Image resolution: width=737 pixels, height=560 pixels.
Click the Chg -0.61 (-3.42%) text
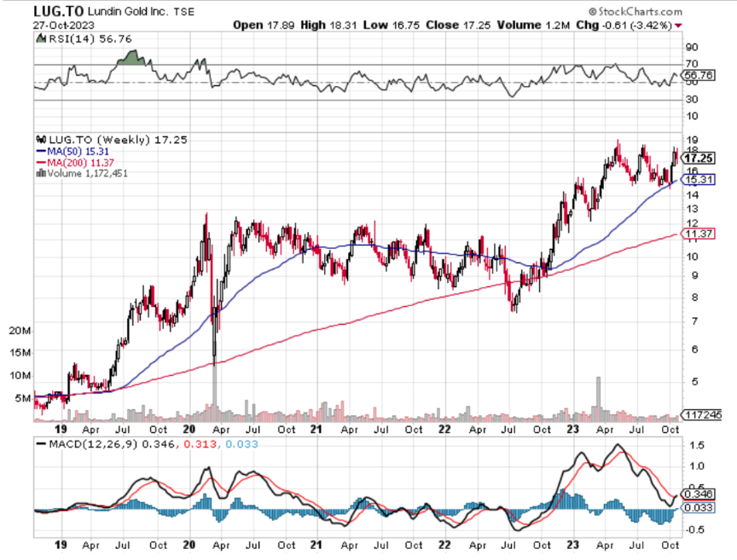624,25
